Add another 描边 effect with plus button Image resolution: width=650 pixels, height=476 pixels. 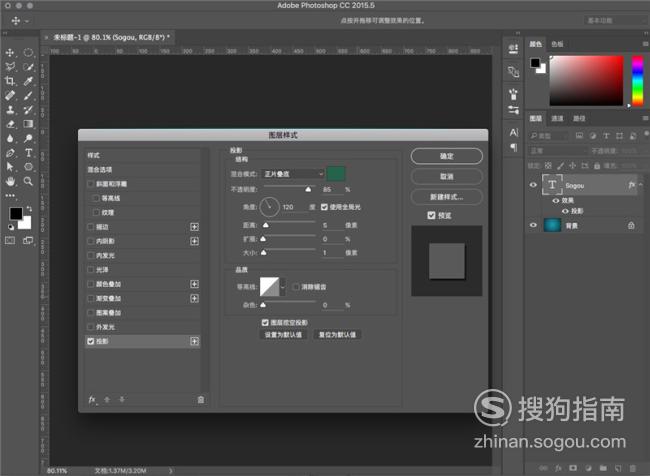[x=194, y=227]
